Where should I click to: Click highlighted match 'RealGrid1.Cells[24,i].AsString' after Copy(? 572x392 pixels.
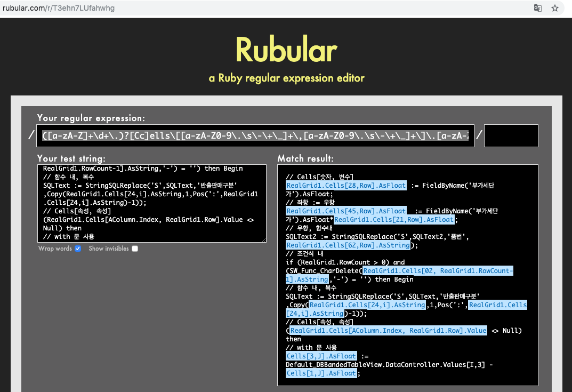(367, 305)
